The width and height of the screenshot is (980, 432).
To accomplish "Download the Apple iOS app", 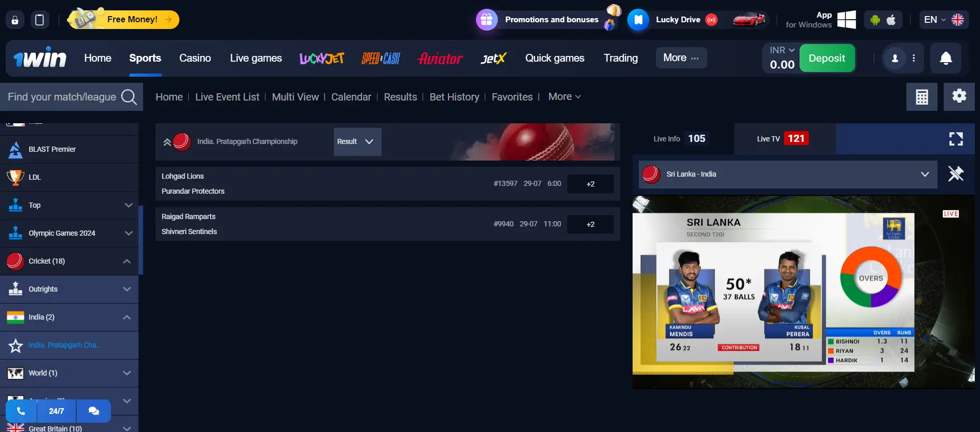I will point(891,20).
